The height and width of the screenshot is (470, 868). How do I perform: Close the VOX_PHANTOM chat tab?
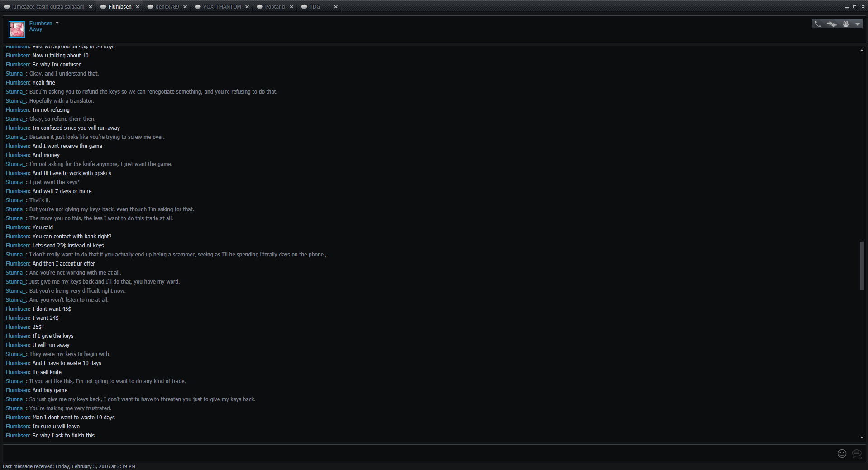pos(247,7)
